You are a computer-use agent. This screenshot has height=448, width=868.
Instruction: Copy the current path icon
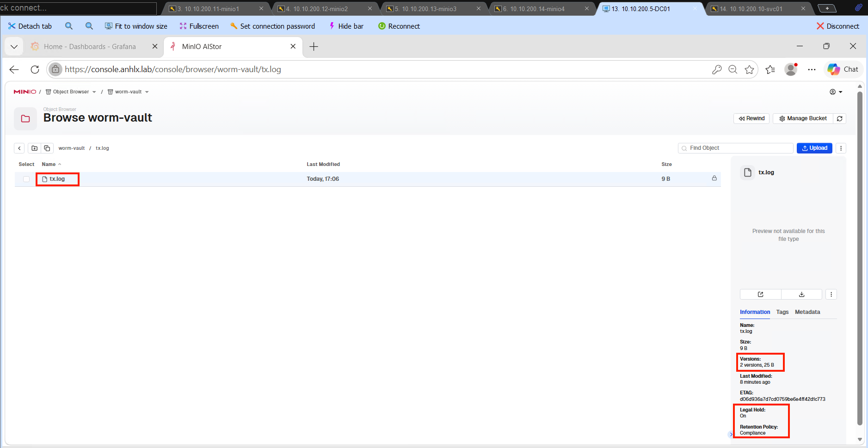[47, 148]
